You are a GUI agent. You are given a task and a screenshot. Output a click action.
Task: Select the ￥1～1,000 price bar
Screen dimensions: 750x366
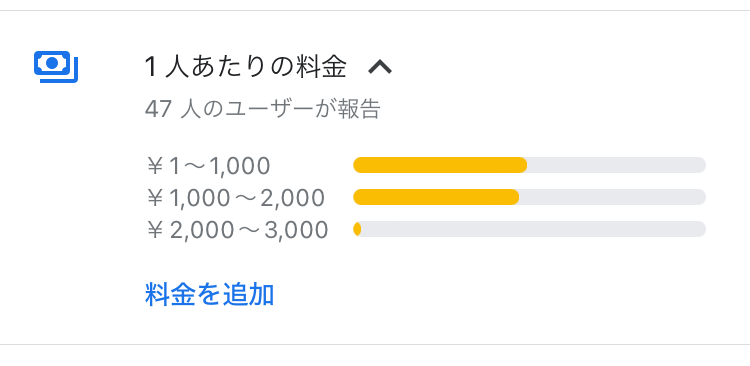(529, 165)
